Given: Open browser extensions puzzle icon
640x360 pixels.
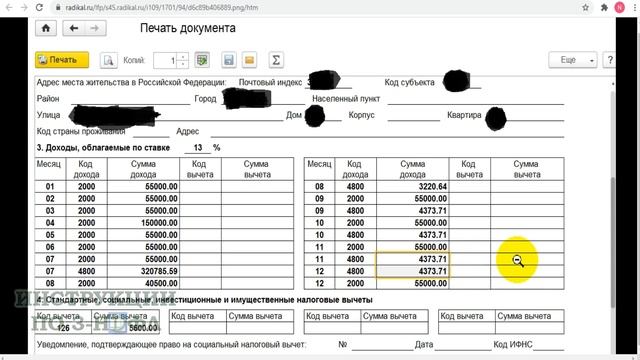Looking at the screenshot, I should 604,7.
